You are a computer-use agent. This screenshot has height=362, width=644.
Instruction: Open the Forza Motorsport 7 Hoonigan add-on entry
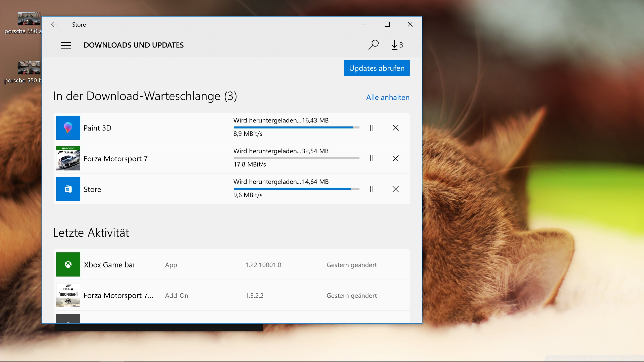coord(118,295)
